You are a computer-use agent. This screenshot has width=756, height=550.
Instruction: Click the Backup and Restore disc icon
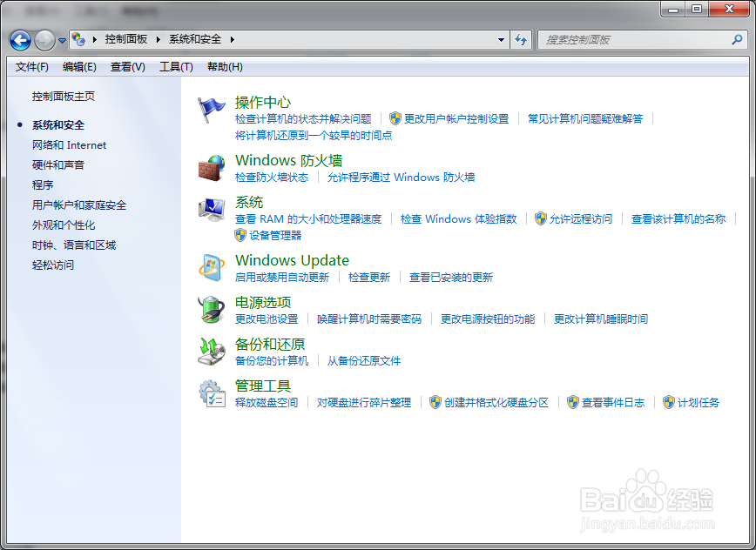pos(211,351)
